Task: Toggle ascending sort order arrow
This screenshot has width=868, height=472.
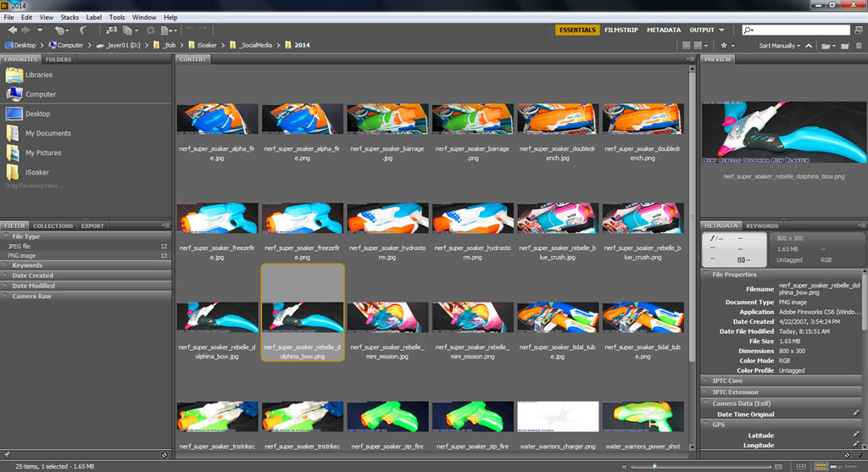Action: (x=809, y=46)
